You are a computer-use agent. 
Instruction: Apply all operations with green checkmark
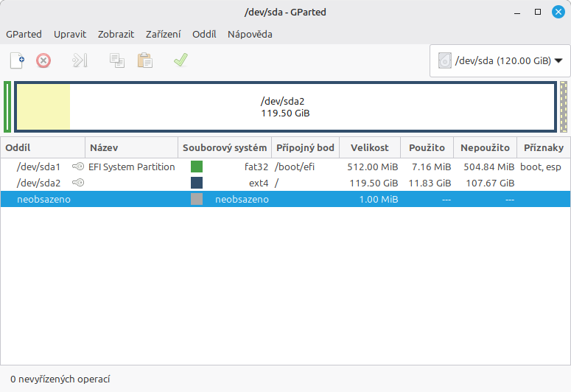point(181,60)
